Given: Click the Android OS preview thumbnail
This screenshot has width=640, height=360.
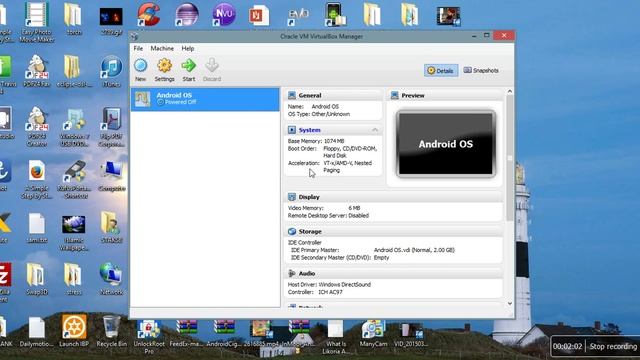Looking at the screenshot, I should tap(446, 144).
